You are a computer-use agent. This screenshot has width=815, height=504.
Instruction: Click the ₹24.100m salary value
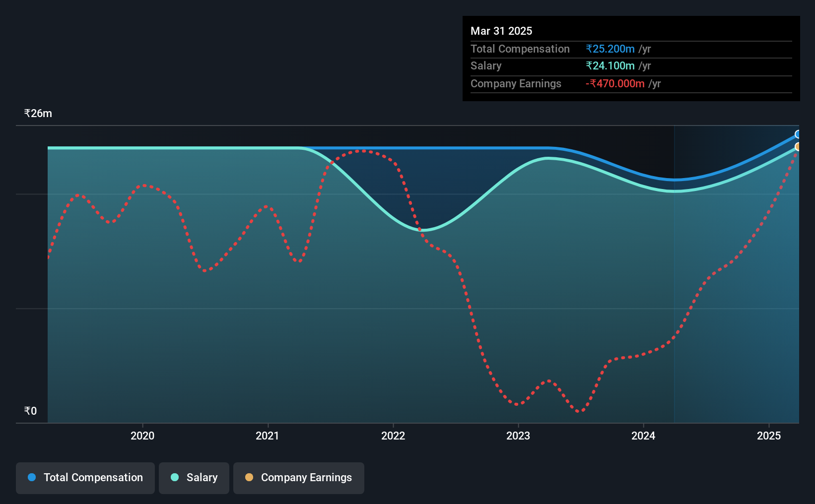click(x=610, y=65)
